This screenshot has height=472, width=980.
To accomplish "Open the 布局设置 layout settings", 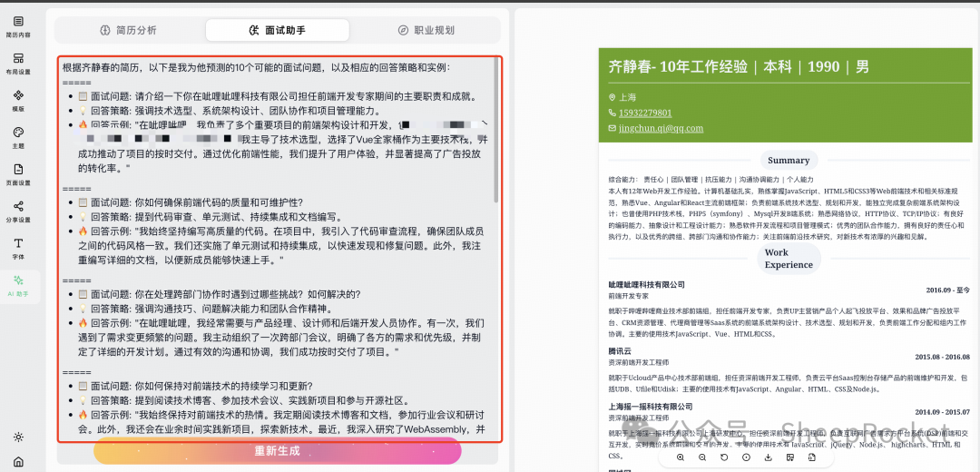I will pyautogui.click(x=18, y=64).
